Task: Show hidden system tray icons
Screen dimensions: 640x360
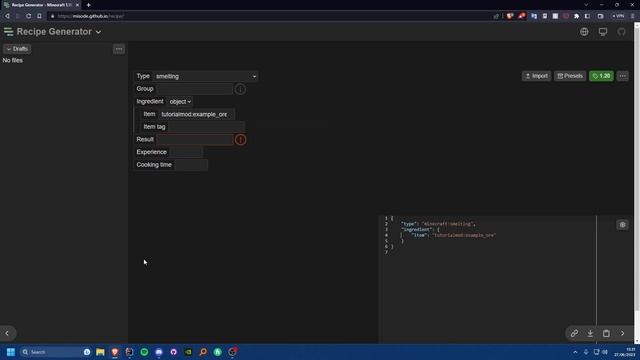Action: [x=575, y=352]
